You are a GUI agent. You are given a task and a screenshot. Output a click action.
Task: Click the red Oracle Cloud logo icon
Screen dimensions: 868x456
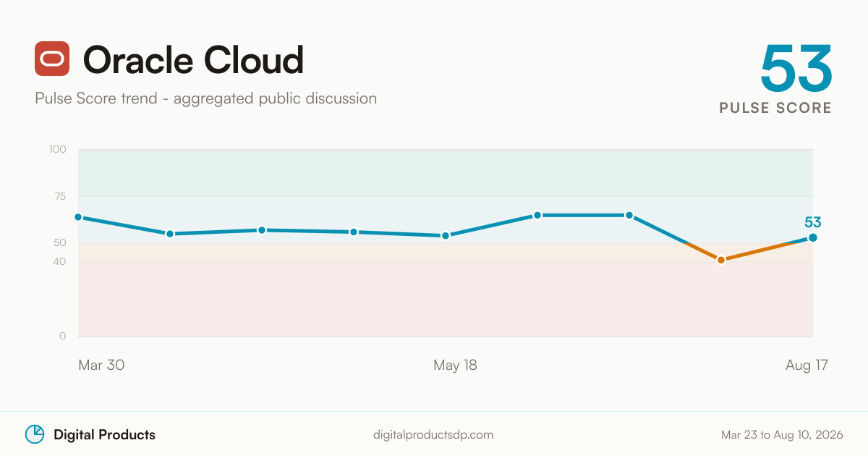pyautogui.click(x=52, y=59)
